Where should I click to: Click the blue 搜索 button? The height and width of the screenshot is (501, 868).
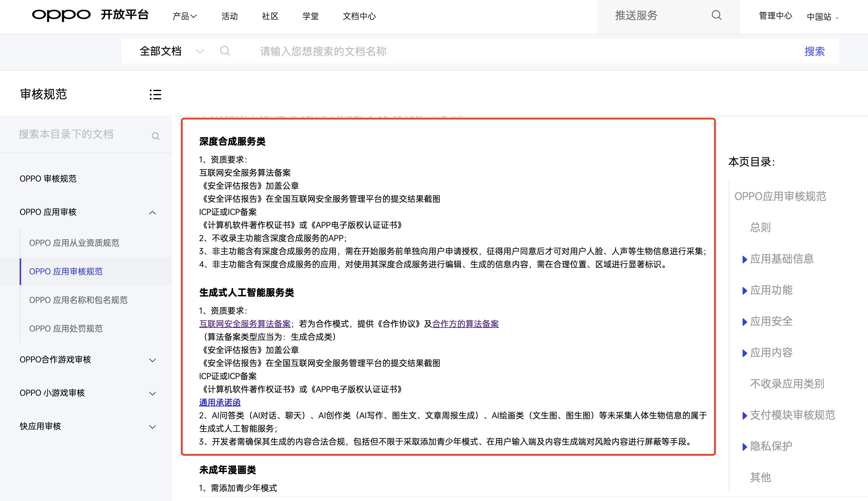pos(814,51)
